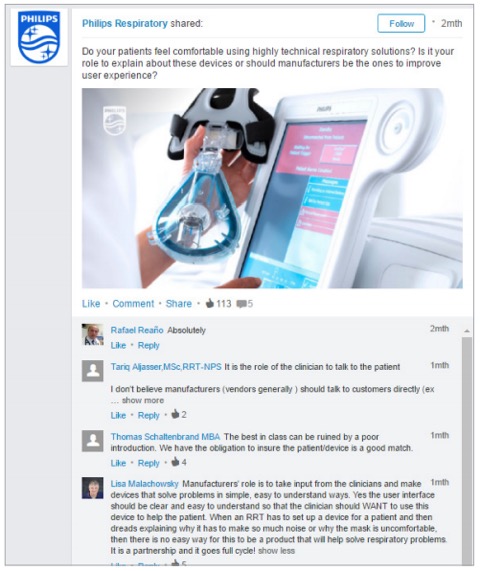
Task: Click Thomas Schaltenbrand's default avatar icon
Action: (x=92, y=441)
